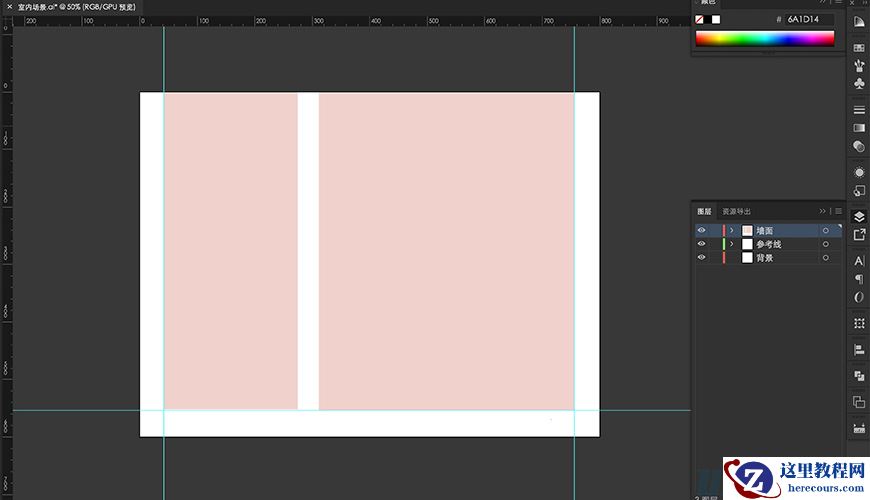870x500 pixels.
Task: Open the Paragraph panel icon
Action: [859, 279]
